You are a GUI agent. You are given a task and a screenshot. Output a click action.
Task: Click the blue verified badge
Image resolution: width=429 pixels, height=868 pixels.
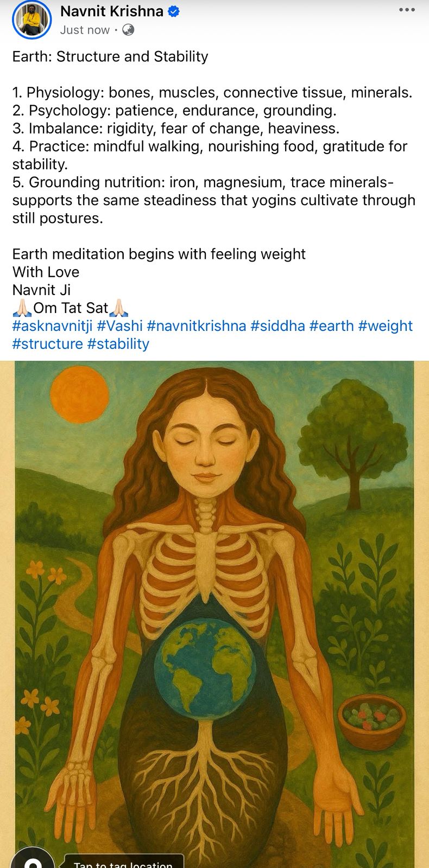click(x=174, y=11)
